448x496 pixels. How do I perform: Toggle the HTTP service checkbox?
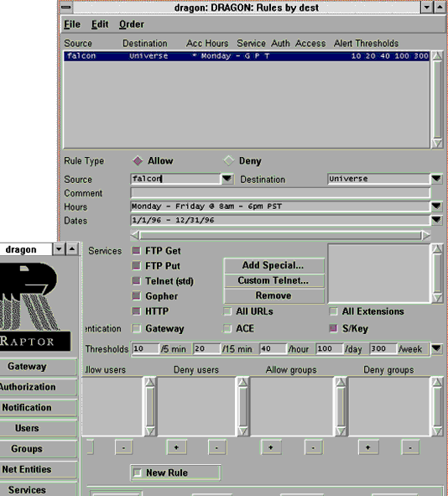pos(136,311)
